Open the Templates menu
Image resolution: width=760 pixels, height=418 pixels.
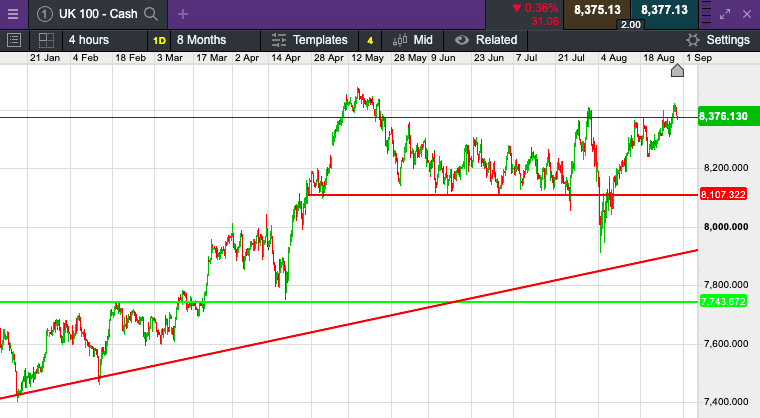click(309, 40)
